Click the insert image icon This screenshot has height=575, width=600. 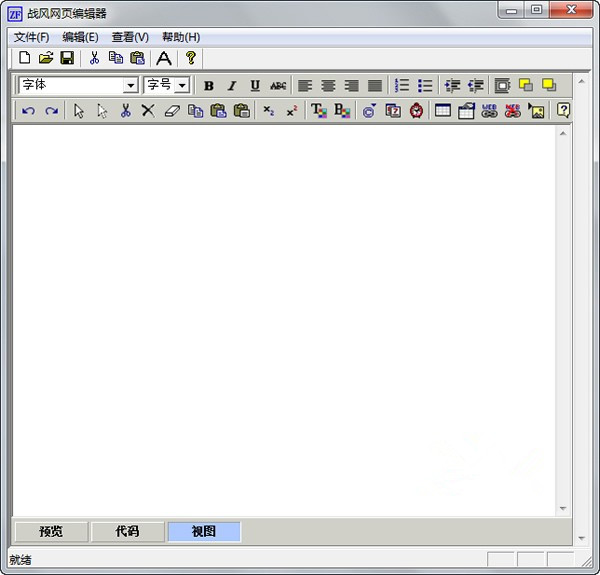tap(536, 111)
